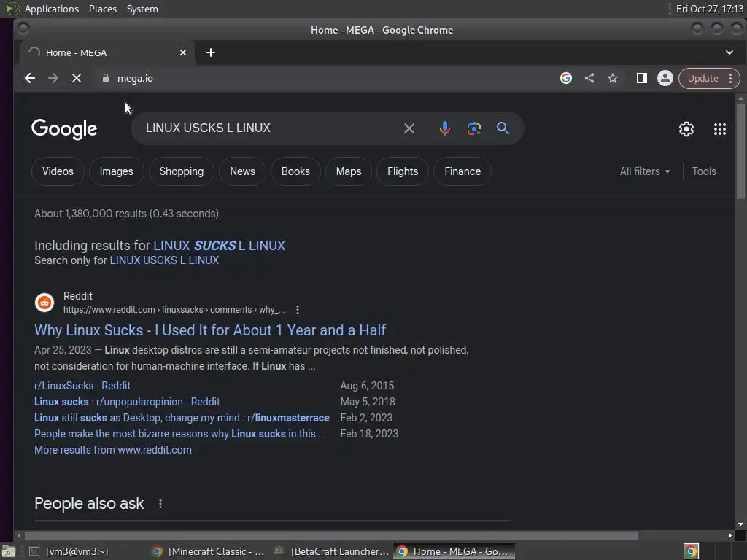Open Google quick settings gear
Screen dimensions: 747x560
686,129
